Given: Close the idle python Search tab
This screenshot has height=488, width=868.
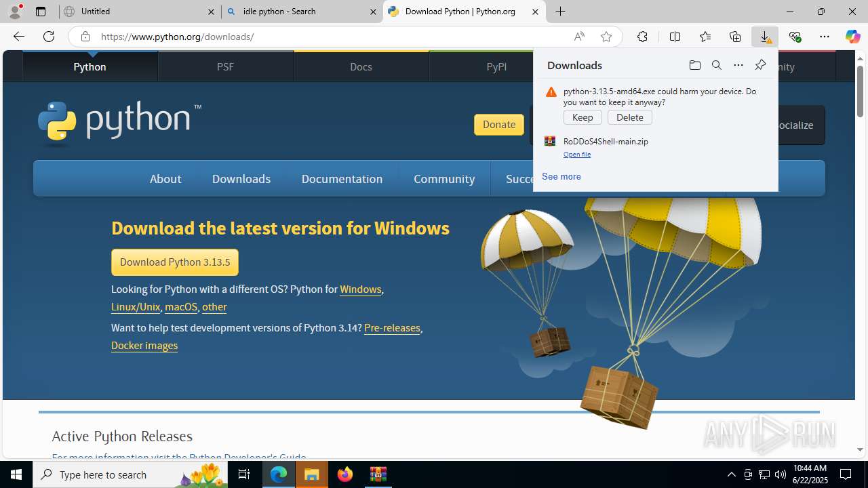Looking at the screenshot, I should click(373, 12).
